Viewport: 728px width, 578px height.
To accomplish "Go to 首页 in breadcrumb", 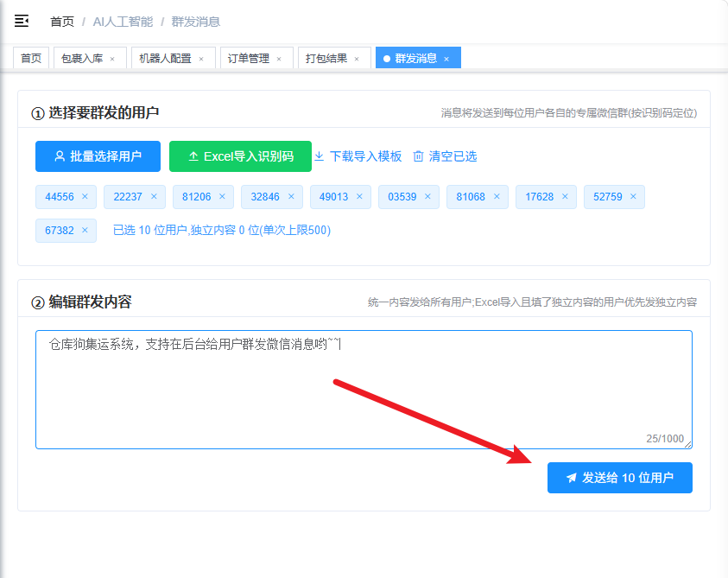I will pos(62,22).
